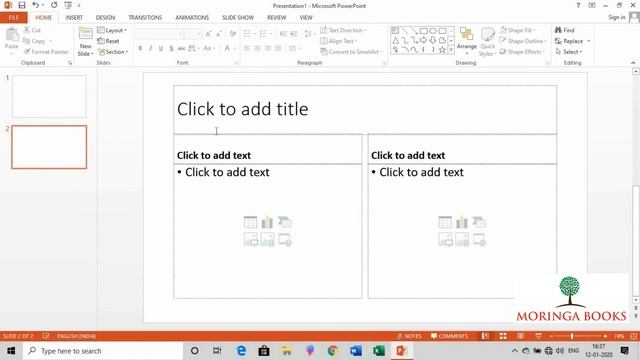
Task: Switch to Slide Sorter view
Action: click(503, 336)
